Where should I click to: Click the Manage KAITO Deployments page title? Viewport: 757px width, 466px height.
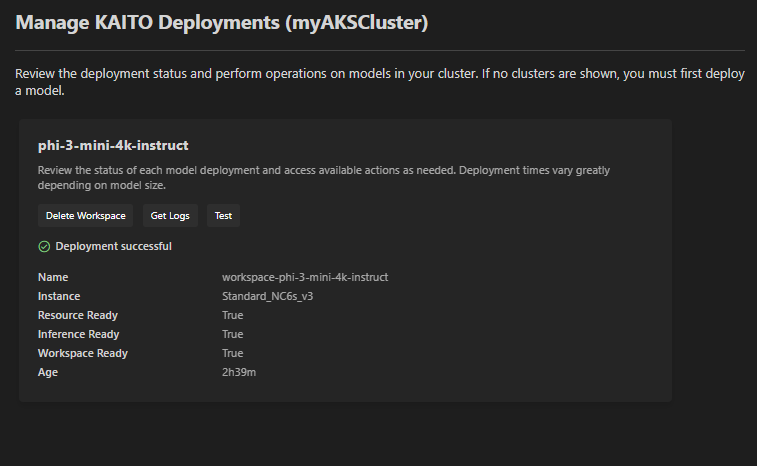tap(222, 23)
